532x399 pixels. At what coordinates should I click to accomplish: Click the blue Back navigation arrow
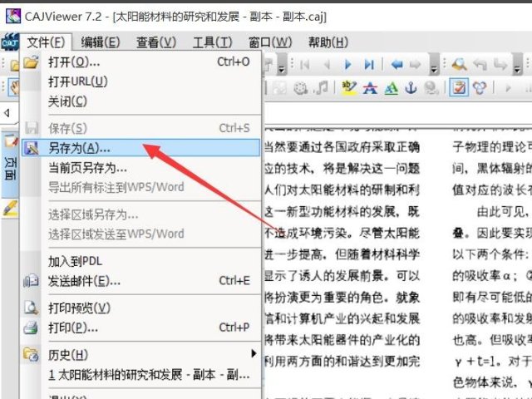[397, 64]
